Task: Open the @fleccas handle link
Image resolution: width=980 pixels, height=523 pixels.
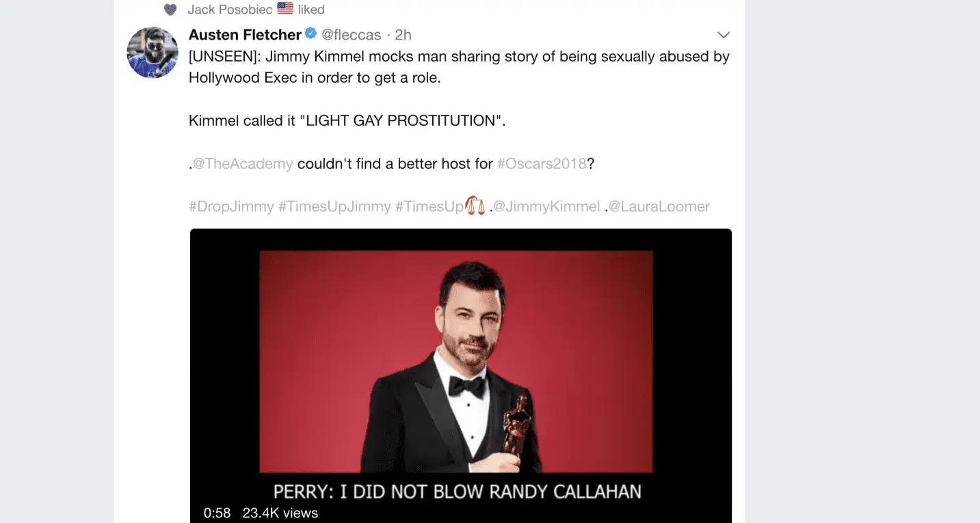Action: coord(352,35)
